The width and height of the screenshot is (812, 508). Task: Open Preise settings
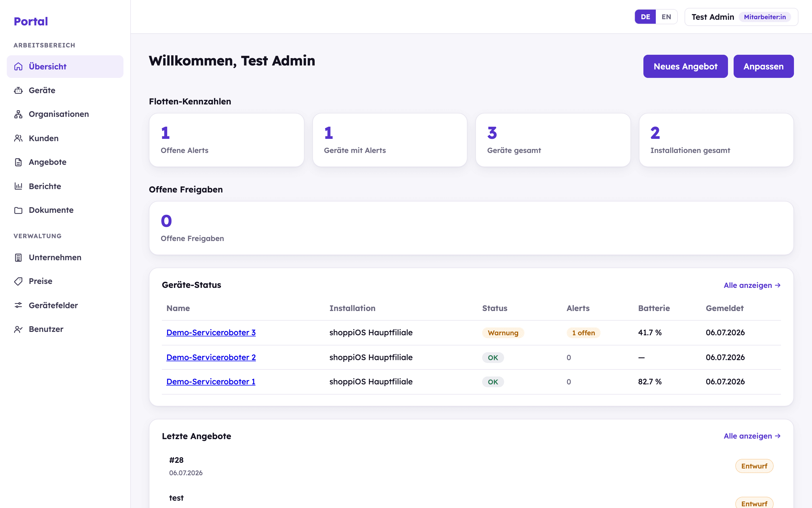pos(65,281)
